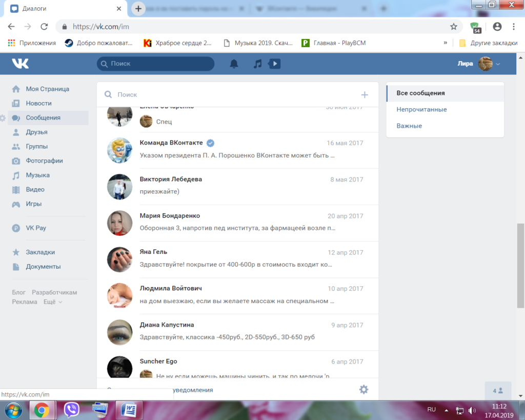Open Viber from the taskbar
This screenshot has width=525, height=420.
point(71,410)
